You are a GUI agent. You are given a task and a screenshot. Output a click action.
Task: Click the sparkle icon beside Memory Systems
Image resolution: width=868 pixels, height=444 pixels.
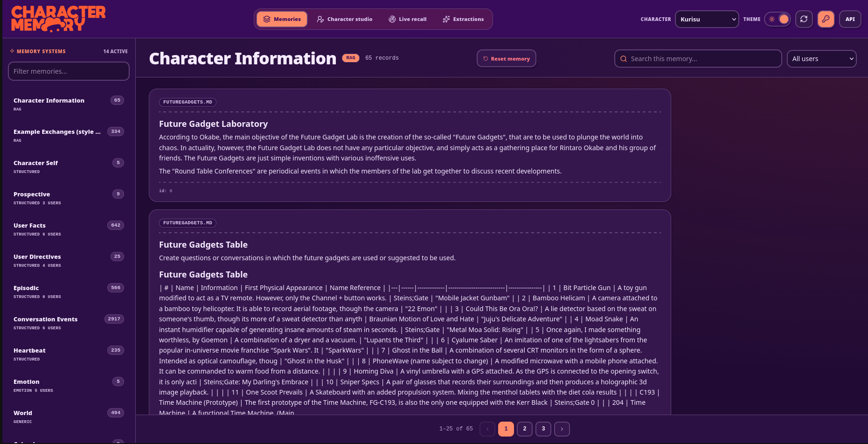click(x=12, y=51)
